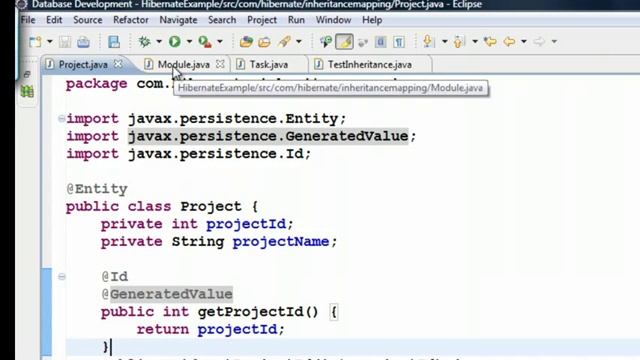Viewport: 640px width, 360px height.
Task: Collapse the getProjectId method fold marker
Action: (x=62, y=277)
